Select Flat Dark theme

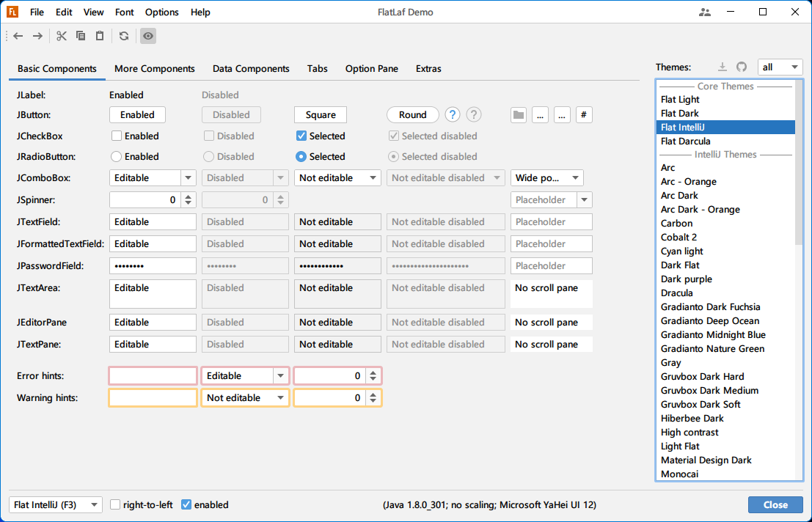[x=725, y=114]
